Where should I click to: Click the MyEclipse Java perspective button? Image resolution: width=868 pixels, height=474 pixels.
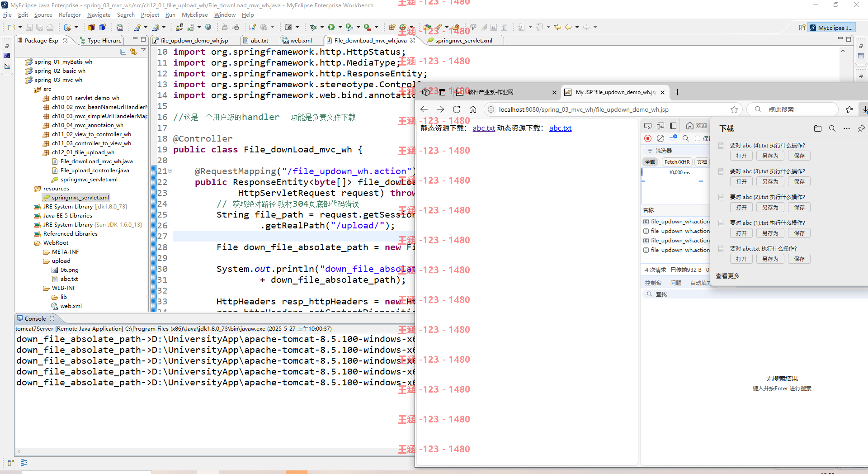831,28
